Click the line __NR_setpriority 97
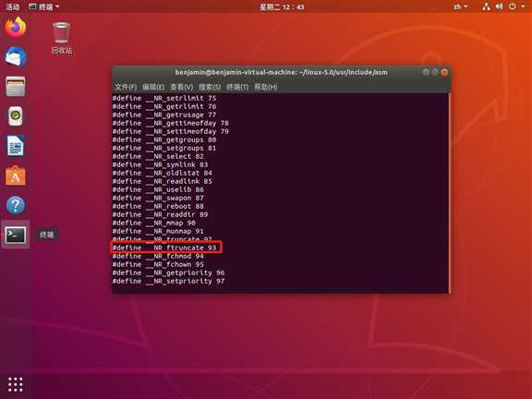This screenshot has width=532, height=399. click(169, 281)
